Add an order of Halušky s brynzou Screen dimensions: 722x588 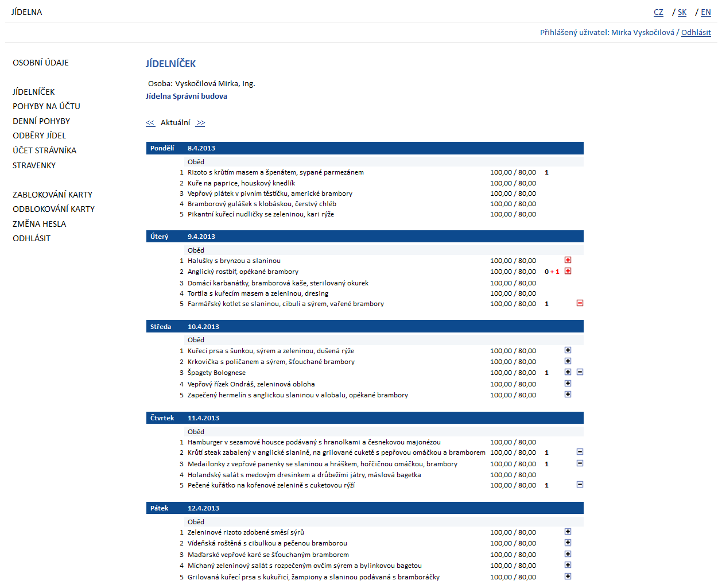(568, 260)
